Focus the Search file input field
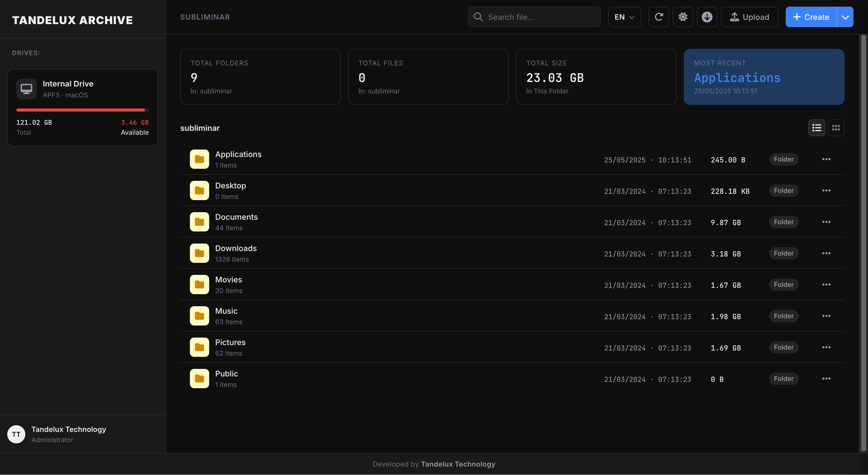This screenshot has width=868, height=475. coord(534,17)
